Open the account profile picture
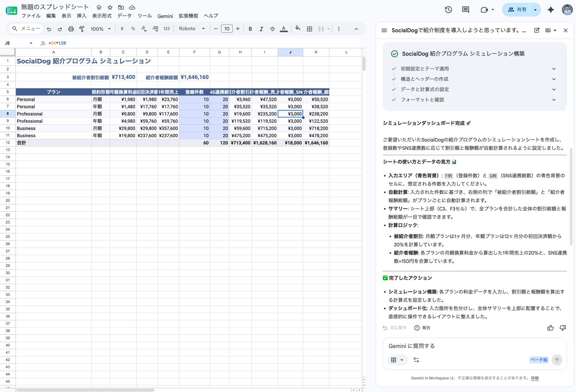Viewport: 576px width, 392px height. [567, 10]
